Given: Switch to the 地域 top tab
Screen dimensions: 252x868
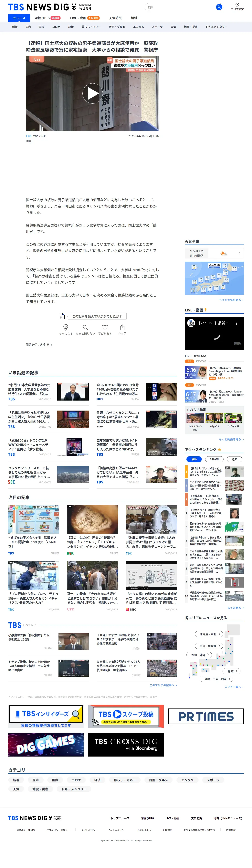Looking at the screenshot, I should coord(134,18).
